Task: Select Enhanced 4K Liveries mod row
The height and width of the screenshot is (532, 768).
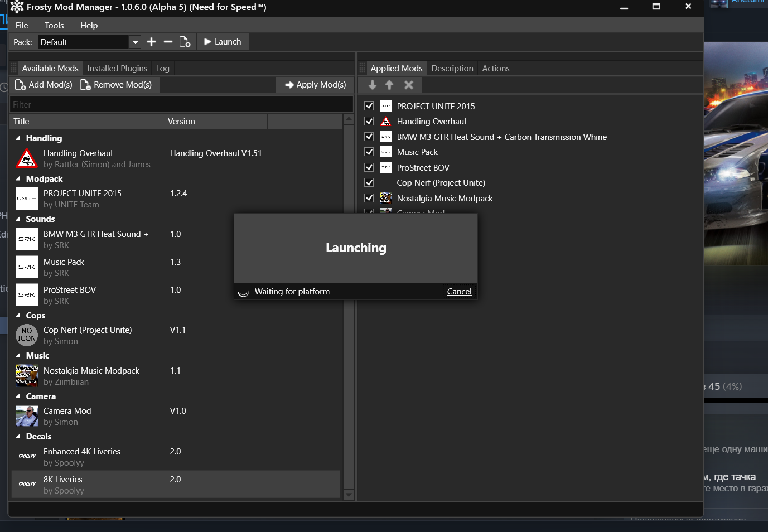Action: [175, 457]
